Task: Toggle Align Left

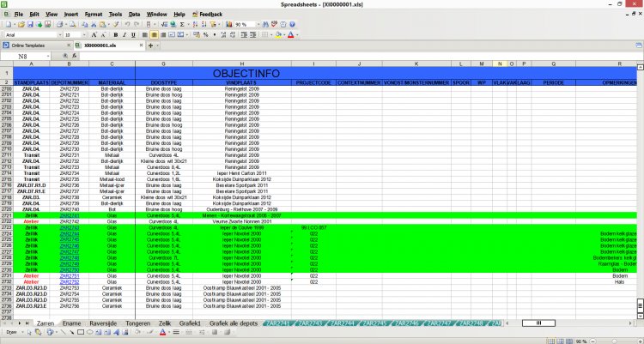Action: [145, 35]
